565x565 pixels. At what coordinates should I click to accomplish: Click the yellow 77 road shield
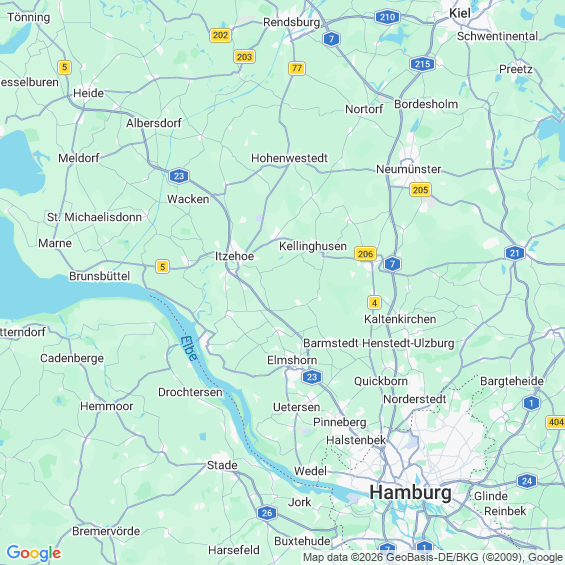pyautogui.click(x=297, y=68)
